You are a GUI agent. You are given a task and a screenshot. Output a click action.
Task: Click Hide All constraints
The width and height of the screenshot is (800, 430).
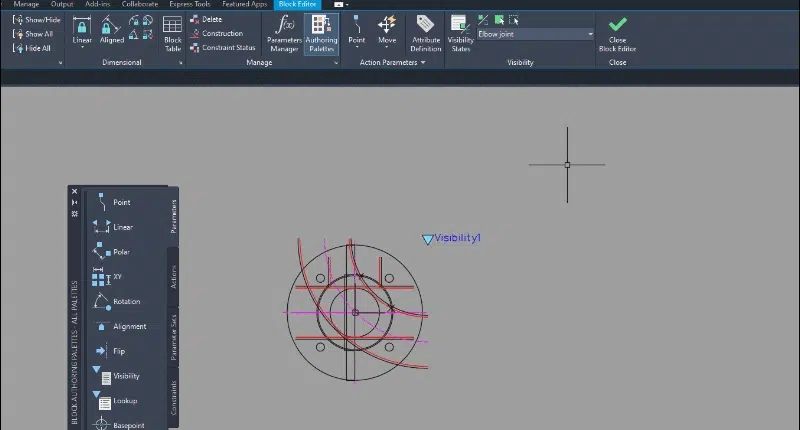pyautogui.click(x=32, y=48)
